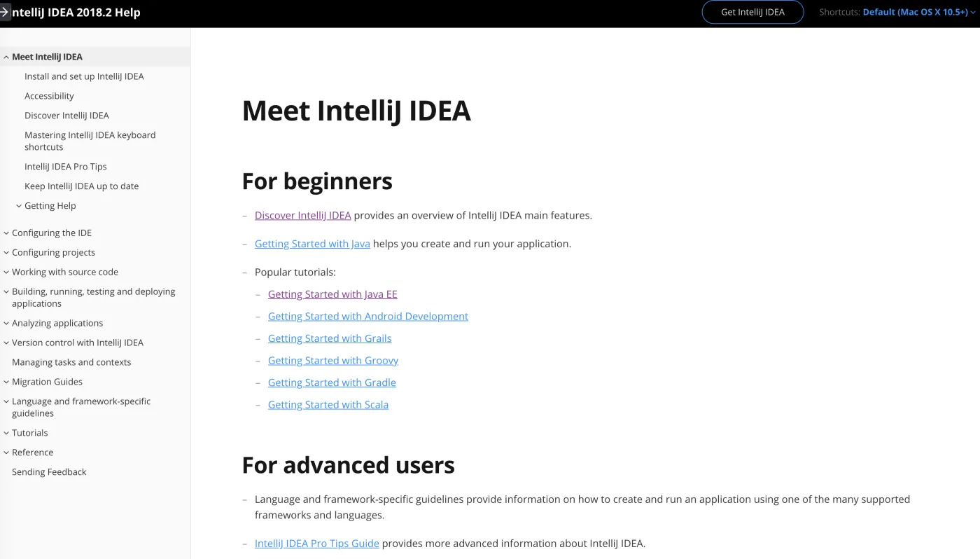Expand Building, running, testing and deploying chevron
This screenshot has height=559, width=980.
(x=6, y=292)
